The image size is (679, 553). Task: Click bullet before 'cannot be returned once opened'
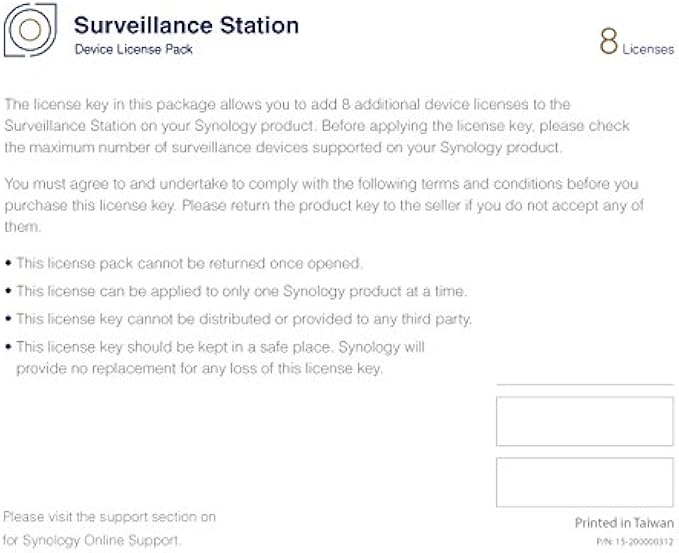pos(9,264)
